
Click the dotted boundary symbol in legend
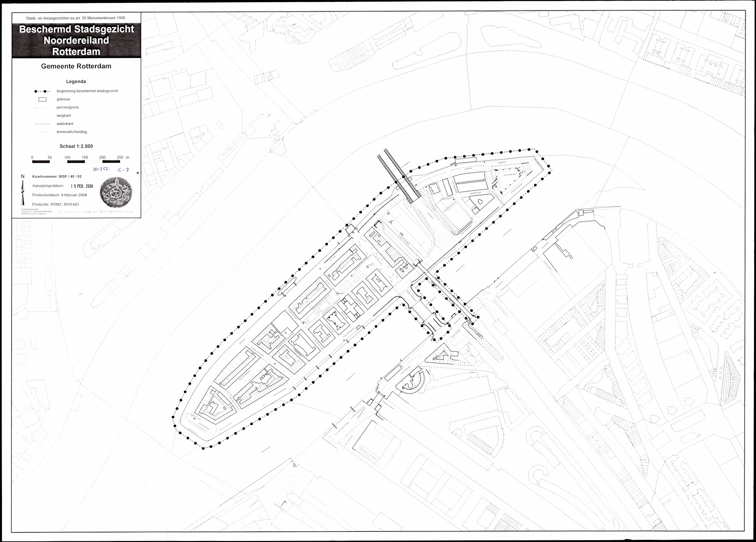42,91
